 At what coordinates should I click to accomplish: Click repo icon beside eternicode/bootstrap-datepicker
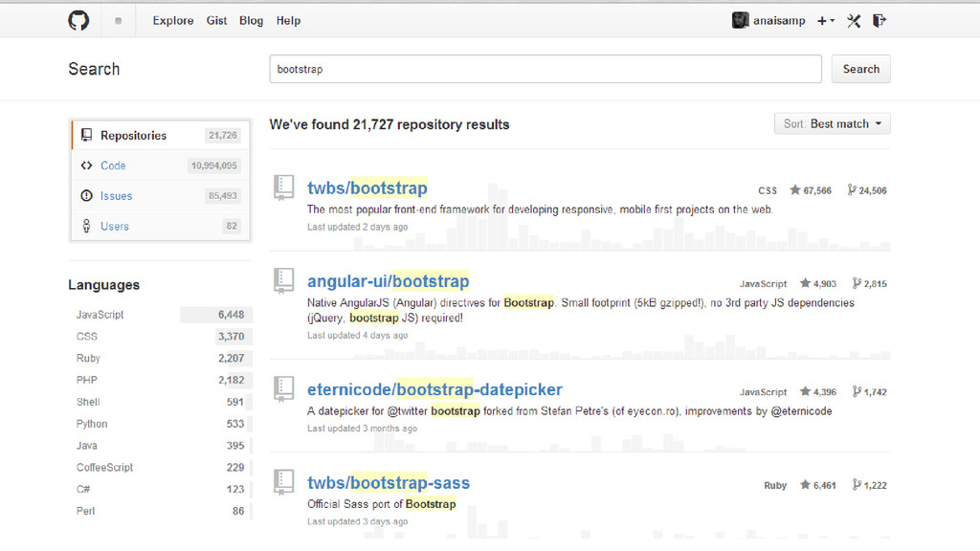click(283, 388)
